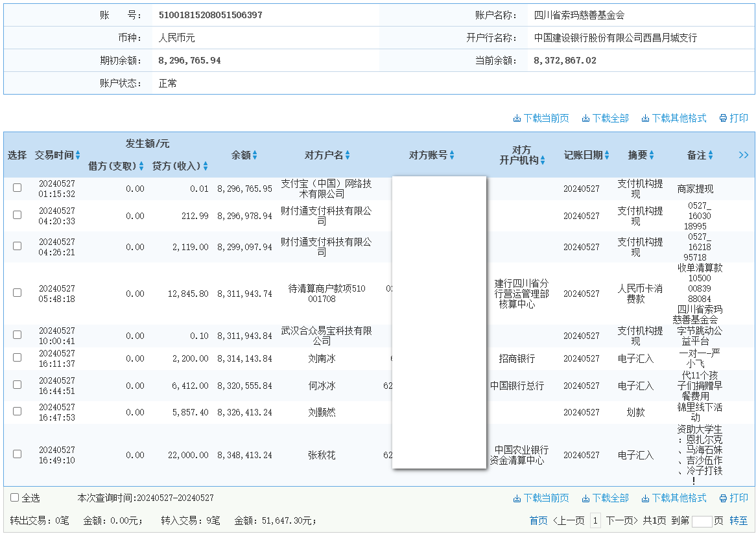Viewport: 756px width, 534px height.
Task: Sort by 记账日期 column arrows
Action: point(607,155)
